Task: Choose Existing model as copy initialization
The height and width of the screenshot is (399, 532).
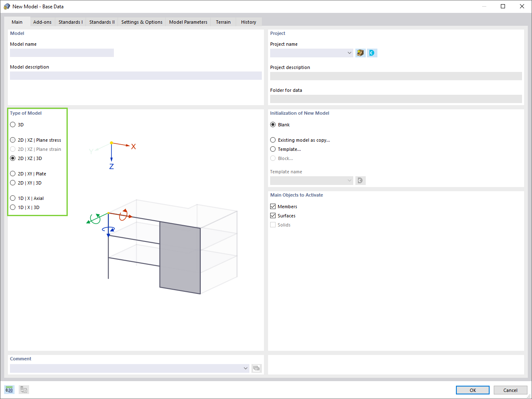Action: pos(273,140)
